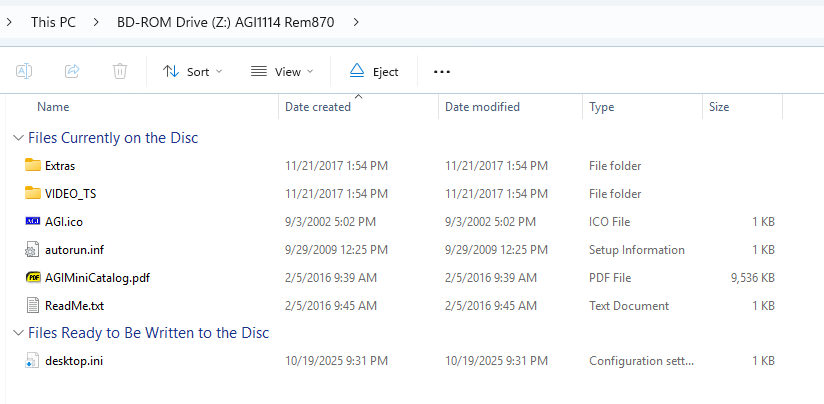Viewport: 824px width, 404px height.
Task: Click the Rename toolbar icon
Action: click(x=24, y=71)
